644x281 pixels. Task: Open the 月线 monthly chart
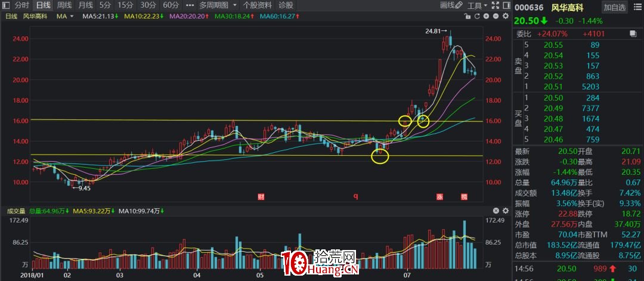click(x=85, y=5)
